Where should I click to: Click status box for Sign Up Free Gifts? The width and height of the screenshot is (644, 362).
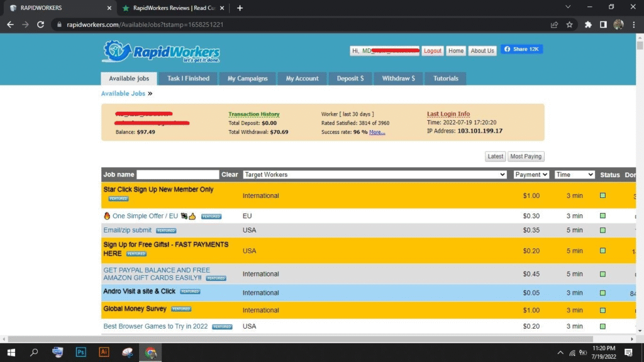pyautogui.click(x=602, y=250)
